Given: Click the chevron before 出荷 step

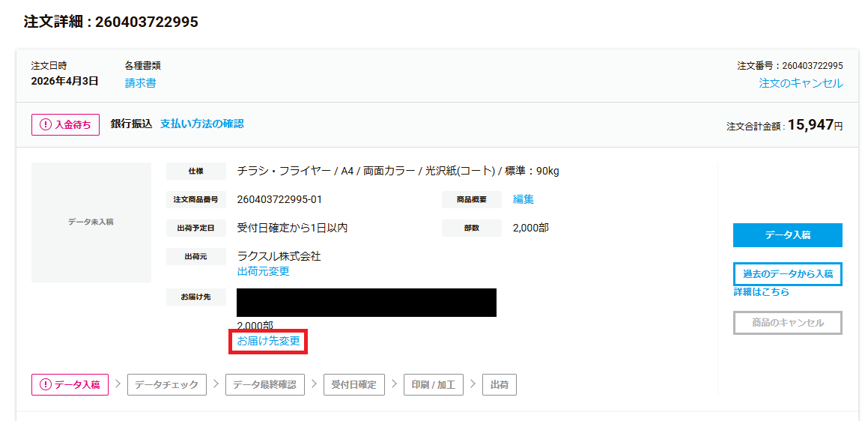Looking at the screenshot, I should [x=473, y=384].
